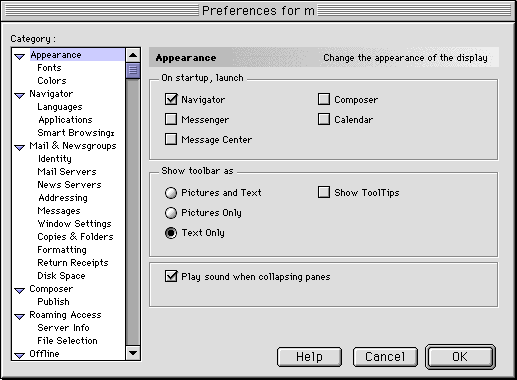Click the Help button
Viewport: 517px width, 380px height.
[x=309, y=357]
